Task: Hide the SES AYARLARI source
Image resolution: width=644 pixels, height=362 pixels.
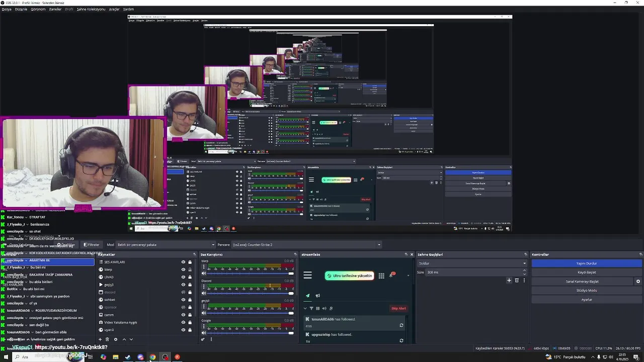Action: [x=183, y=262]
